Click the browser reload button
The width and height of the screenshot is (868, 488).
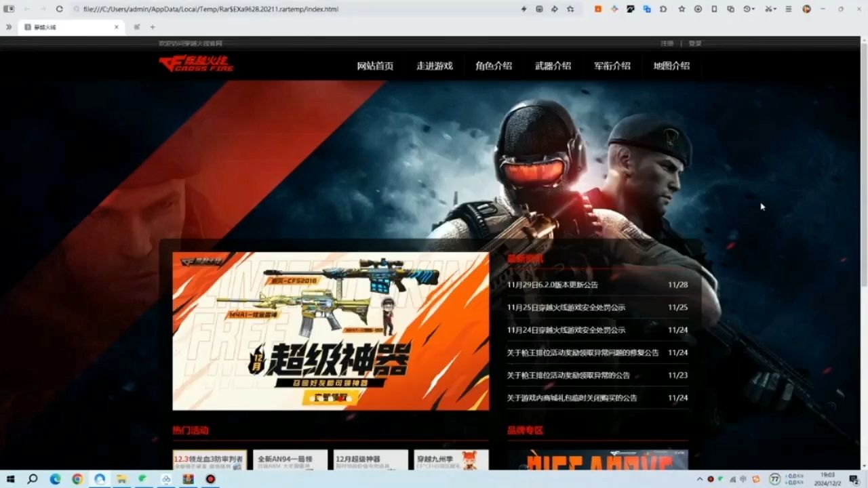(59, 9)
